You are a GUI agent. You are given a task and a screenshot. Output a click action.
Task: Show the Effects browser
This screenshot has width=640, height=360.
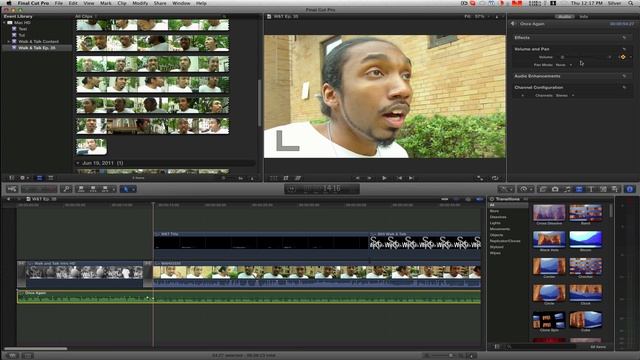(x=543, y=189)
